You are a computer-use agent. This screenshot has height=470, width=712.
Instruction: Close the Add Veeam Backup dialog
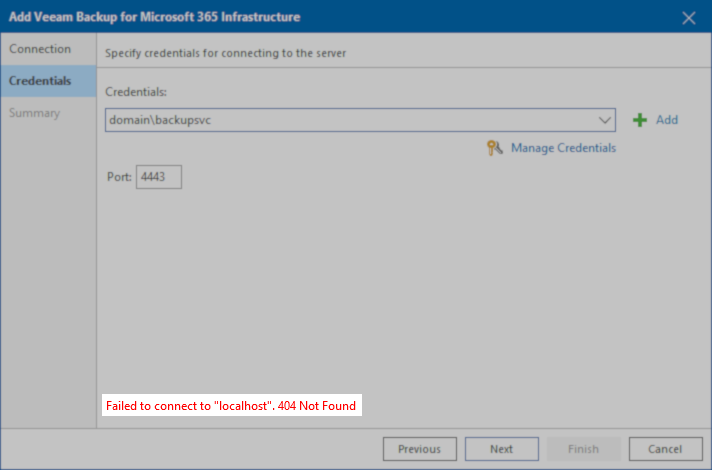[x=688, y=18]
